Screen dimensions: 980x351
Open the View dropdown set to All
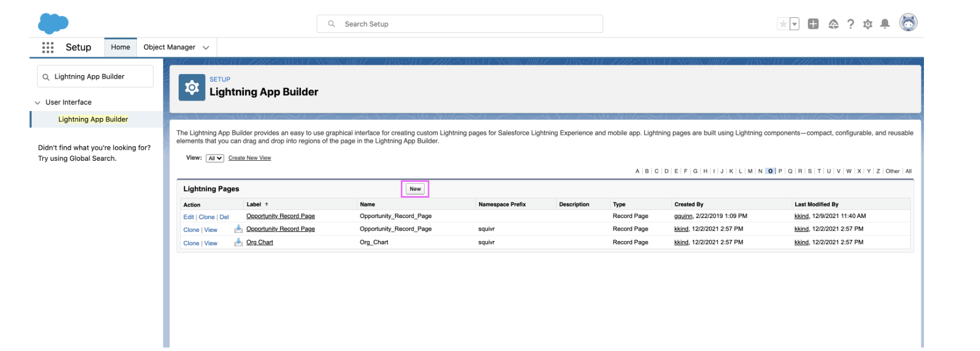tap(215, 158)
